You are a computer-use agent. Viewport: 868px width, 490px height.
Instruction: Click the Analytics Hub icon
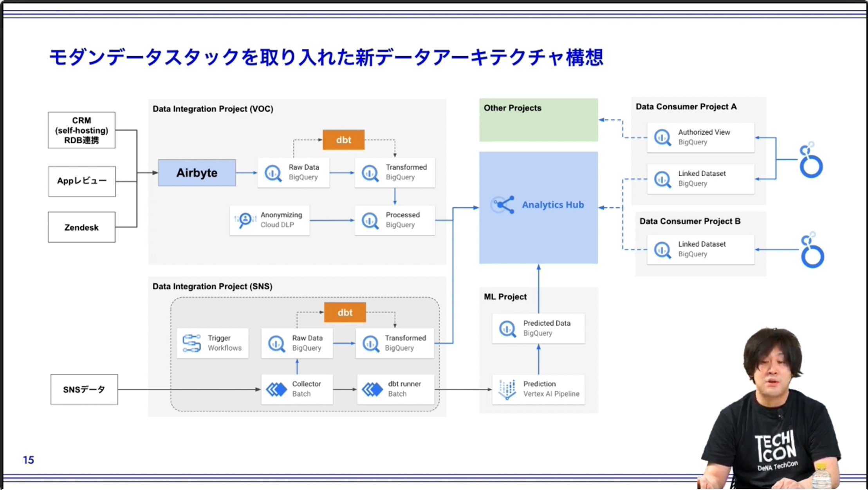502,204
